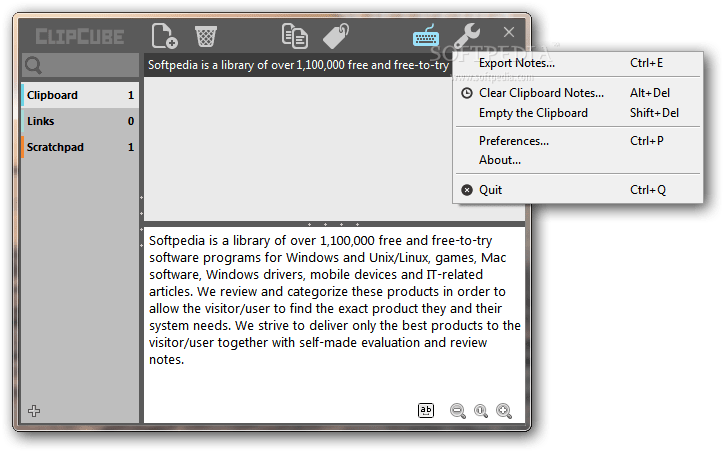Add a new category with plus icon

point(34,411)
